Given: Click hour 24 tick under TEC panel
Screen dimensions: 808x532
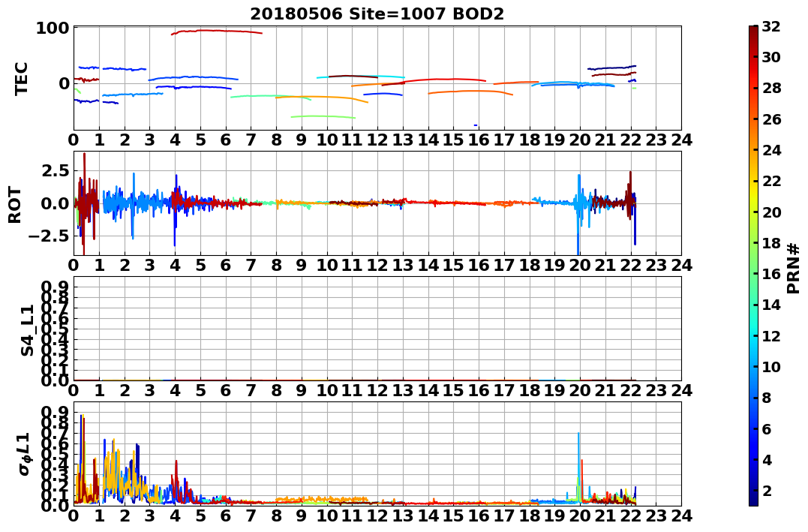Looking at the screenshot, I should pyautogui.click(x=681, y=140).
